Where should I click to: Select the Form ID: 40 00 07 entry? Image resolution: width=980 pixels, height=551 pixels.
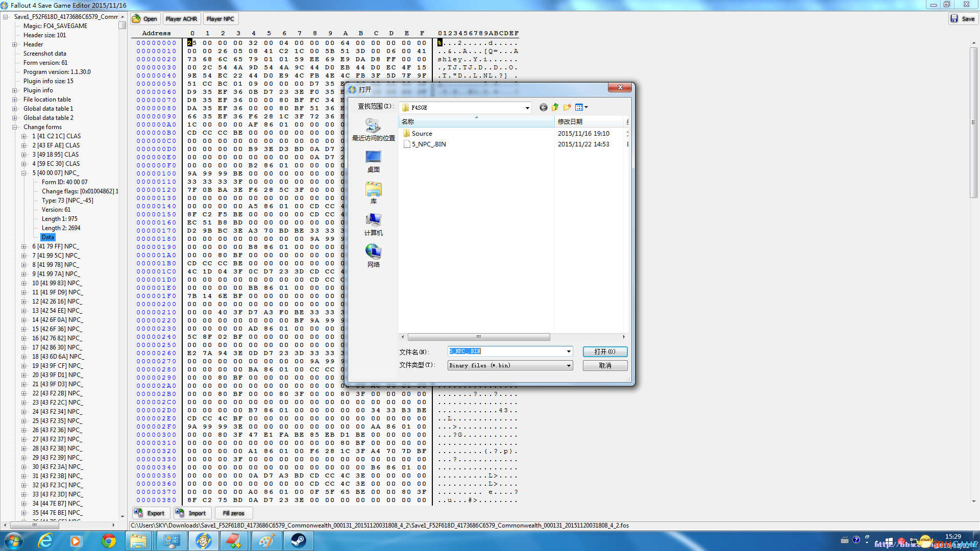coord(64,182)
